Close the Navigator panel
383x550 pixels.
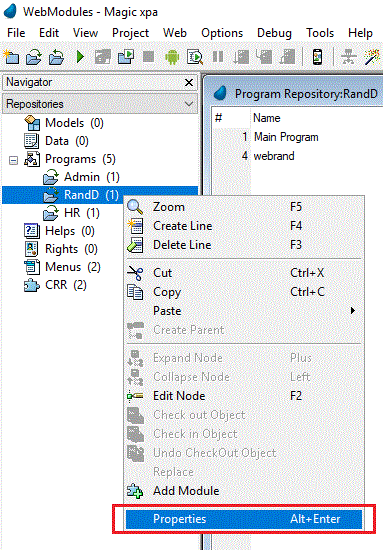pos(189,82)
